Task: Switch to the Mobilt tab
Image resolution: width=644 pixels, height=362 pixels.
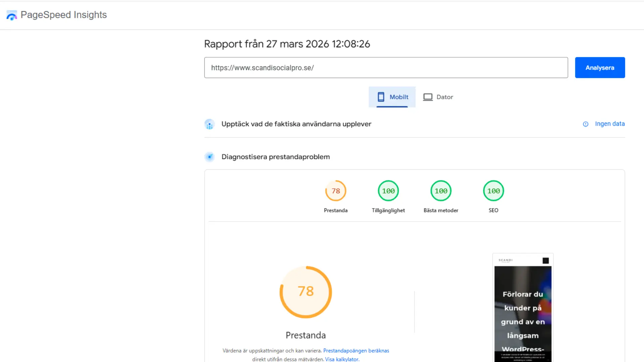Action: pos(392,97)
